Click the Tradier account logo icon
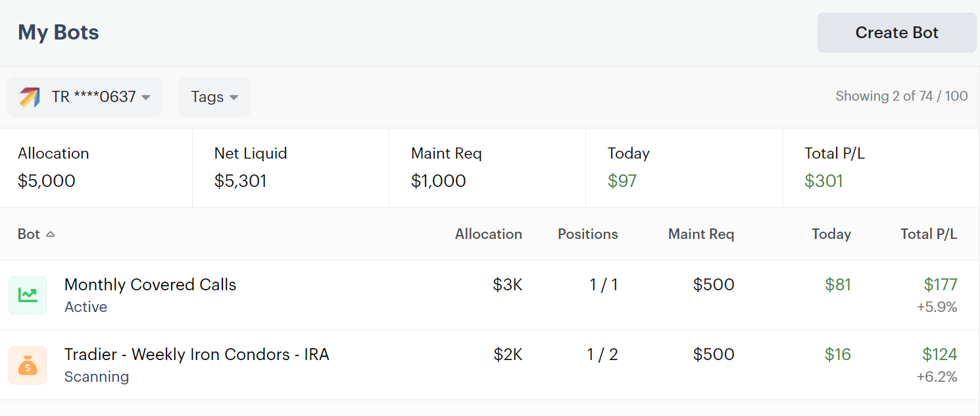This screenshot has width=980, height=416. 30,97
